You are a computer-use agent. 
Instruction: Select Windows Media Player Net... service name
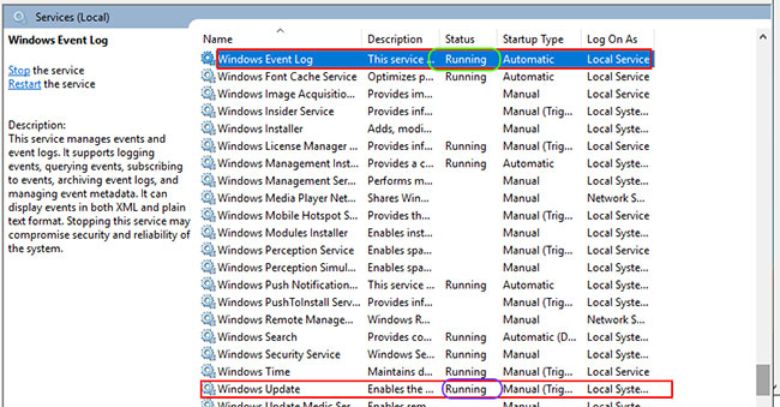[287, 199]
